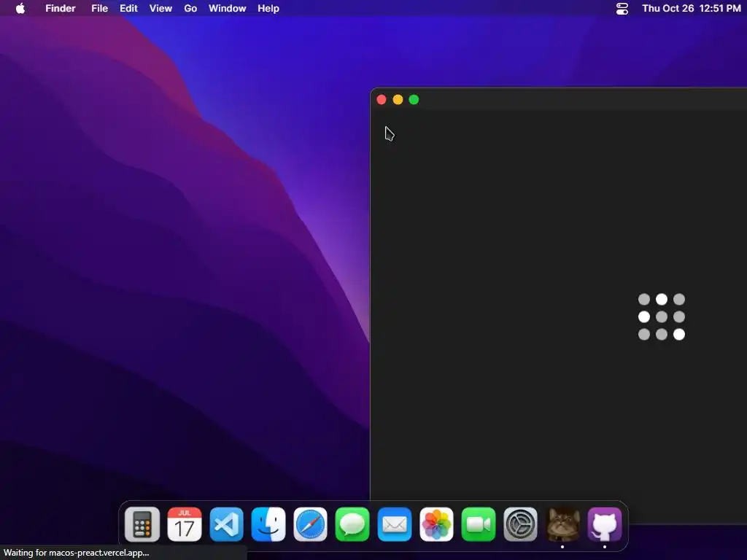Launch Safari from the dock

(x=310, y=524)
